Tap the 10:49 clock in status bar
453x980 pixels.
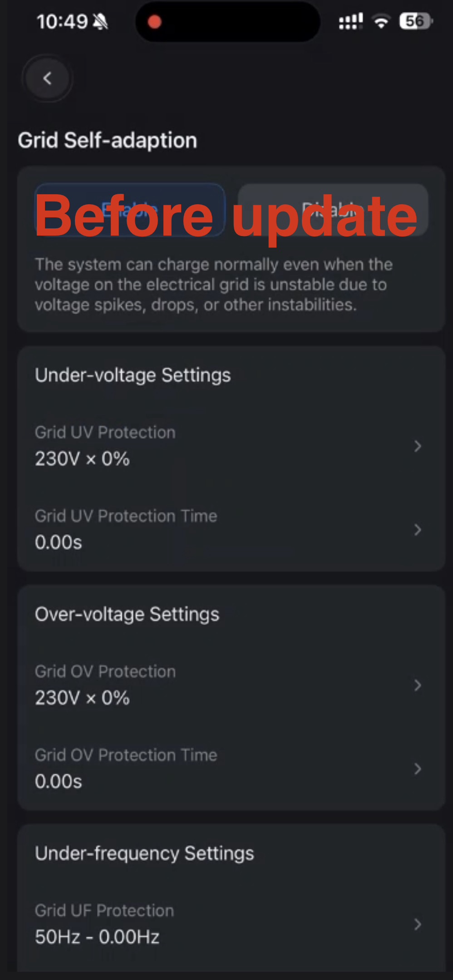click(62, 21)
